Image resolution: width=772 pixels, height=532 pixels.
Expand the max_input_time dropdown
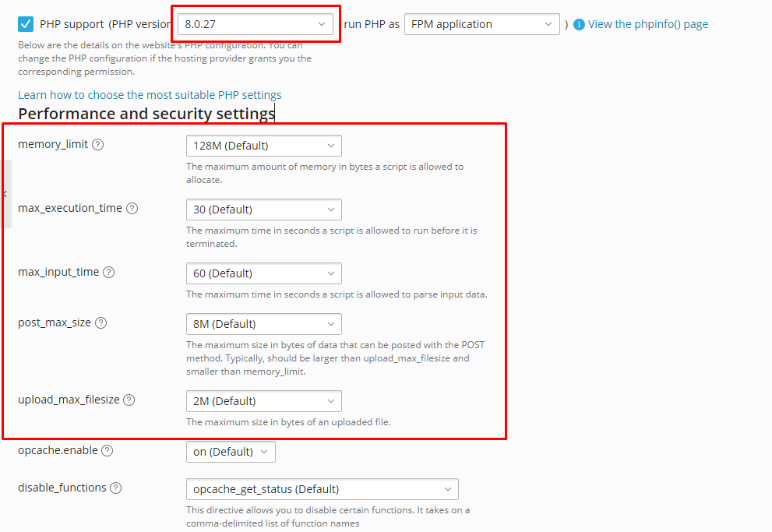pyautogui.click(x=263, y=273)
